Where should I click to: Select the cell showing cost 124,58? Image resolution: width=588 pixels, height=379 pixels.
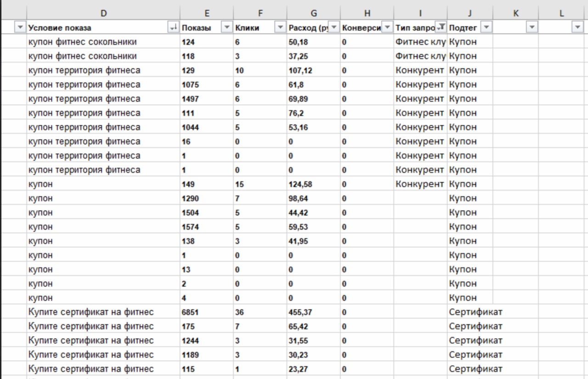tap(314, 184)
